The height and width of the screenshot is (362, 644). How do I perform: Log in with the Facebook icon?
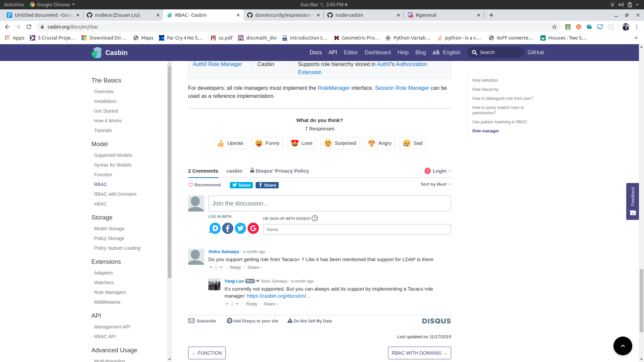[228, 228]
